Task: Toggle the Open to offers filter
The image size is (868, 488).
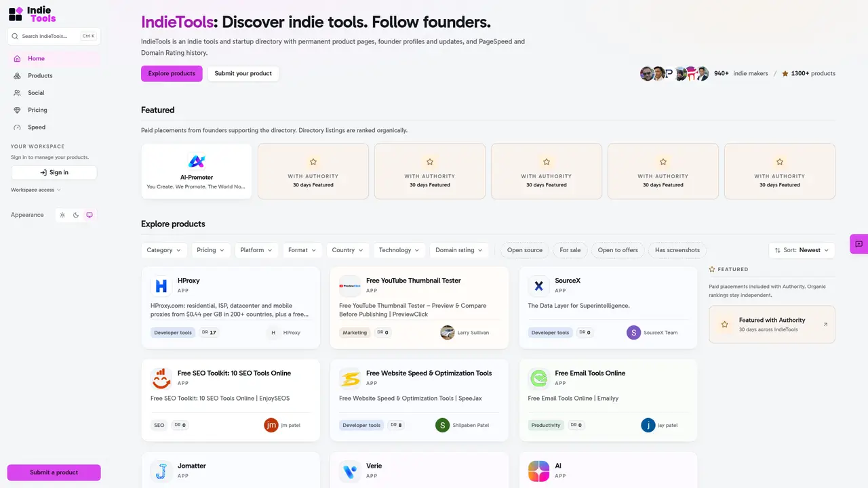Action: coord(618,250)
